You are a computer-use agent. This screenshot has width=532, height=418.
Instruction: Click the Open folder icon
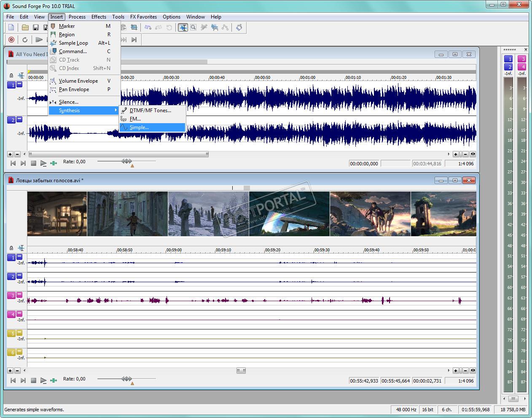pyautogui.click(x=25, y=27)
